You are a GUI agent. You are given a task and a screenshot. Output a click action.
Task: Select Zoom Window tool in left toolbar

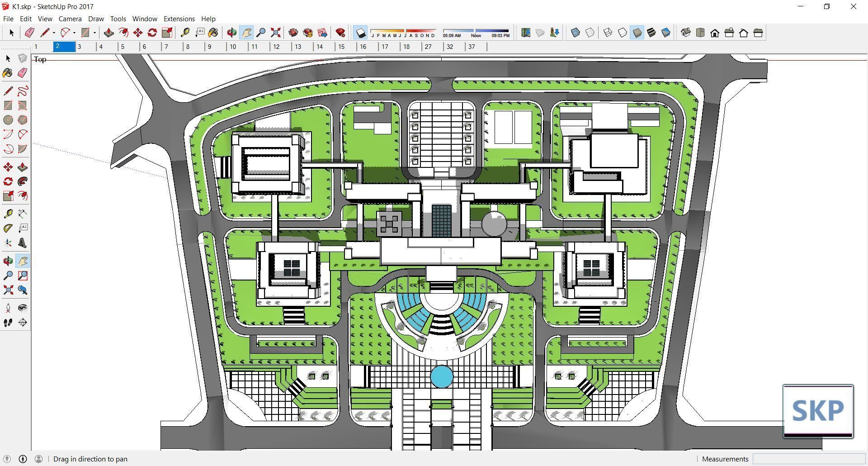pos(23,276)
